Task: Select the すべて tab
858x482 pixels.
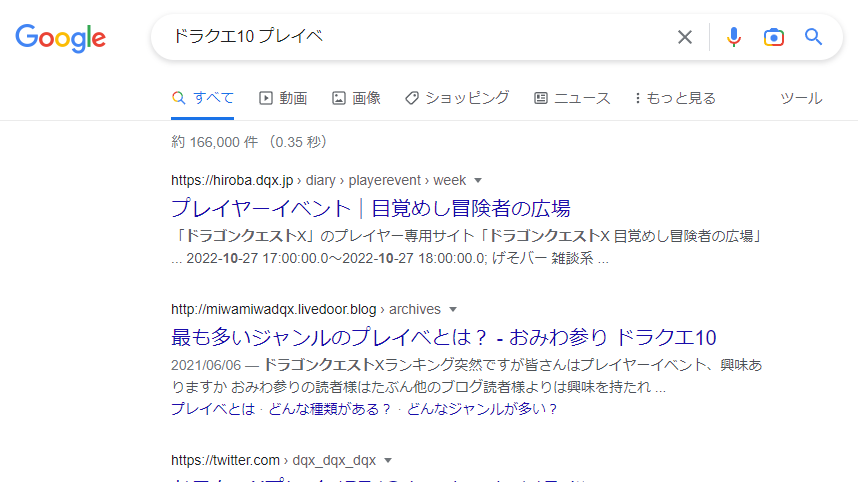Action: coord(202,98)
